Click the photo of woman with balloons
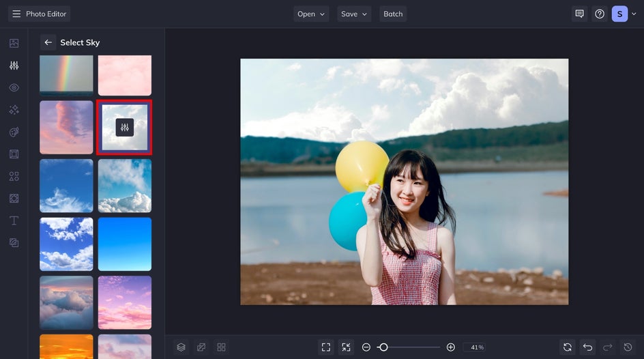The image size is (644, 359). point(404,182)
